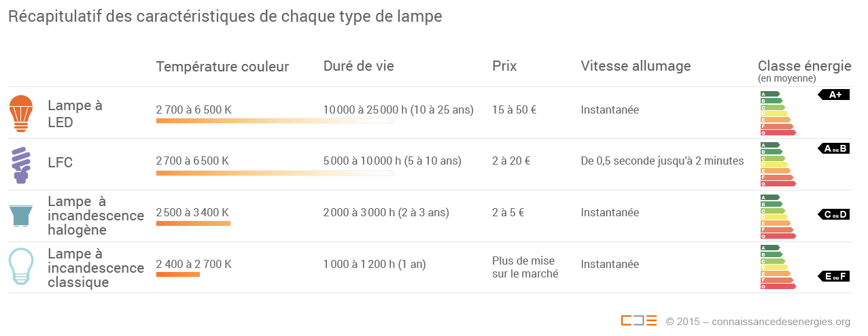Click the "C ou D" energy class badge
Viewport: 868px width, 336px height.
pyautogui.click(x=834, y=215)
